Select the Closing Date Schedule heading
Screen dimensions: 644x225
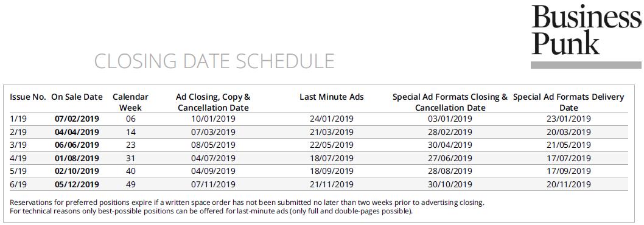(214, 61)
